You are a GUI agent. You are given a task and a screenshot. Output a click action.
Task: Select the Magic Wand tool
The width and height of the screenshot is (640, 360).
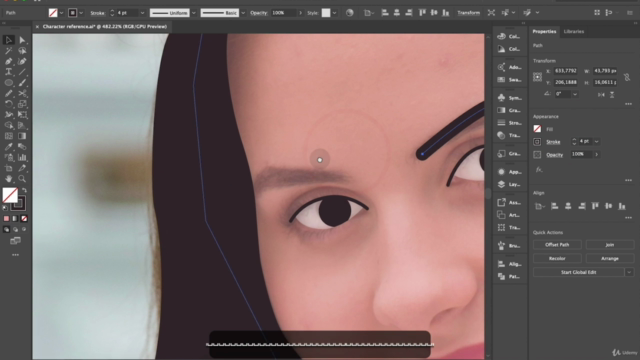point(9,51)
